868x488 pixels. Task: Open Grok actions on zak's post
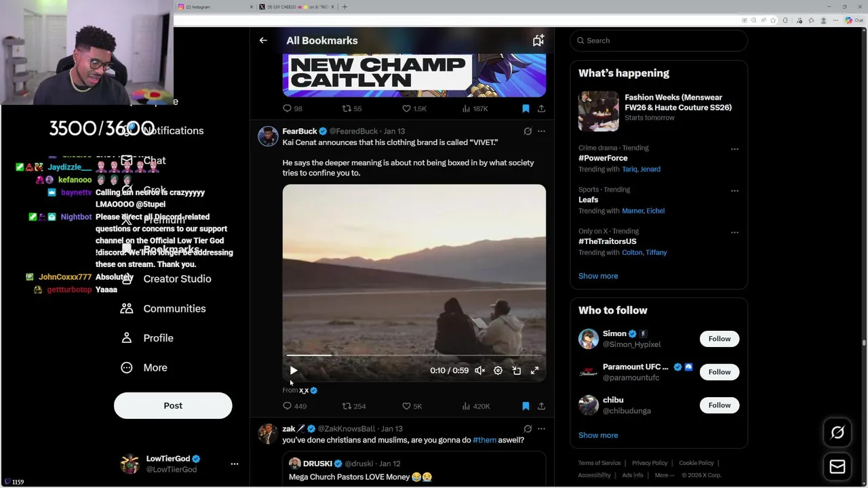coord(528,429)
